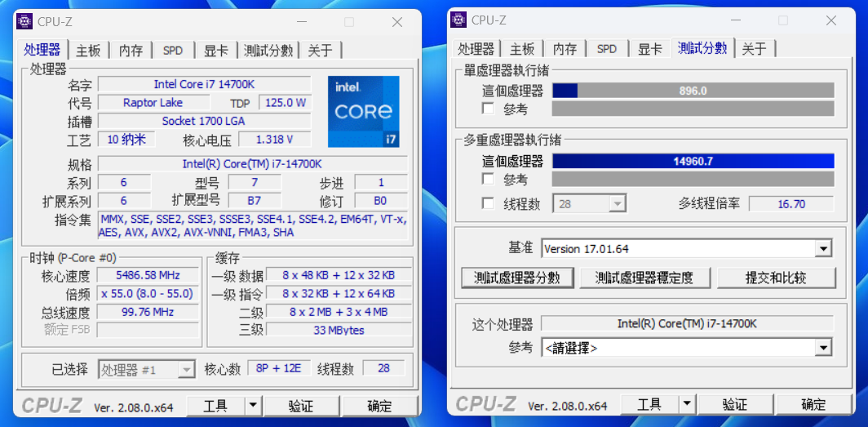Click CPU-Z app icon in left window title bar
This screenshot has width=868, height=427.
coord(25,21)
